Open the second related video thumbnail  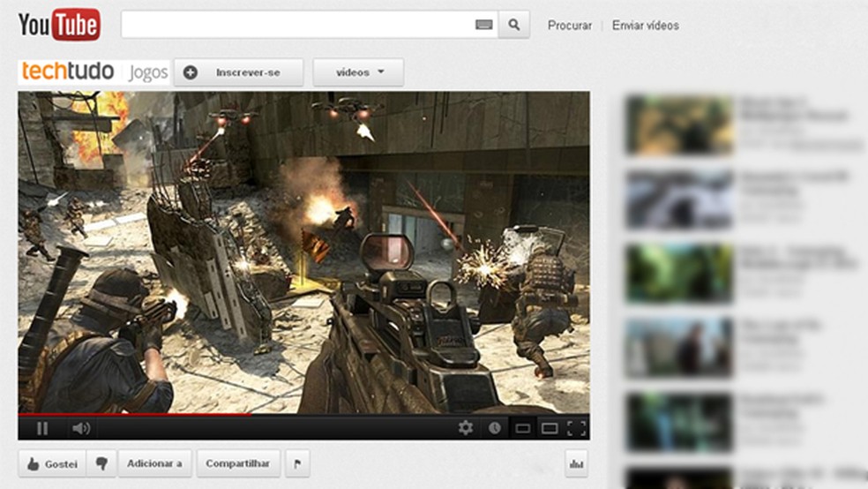coord(678,199)
